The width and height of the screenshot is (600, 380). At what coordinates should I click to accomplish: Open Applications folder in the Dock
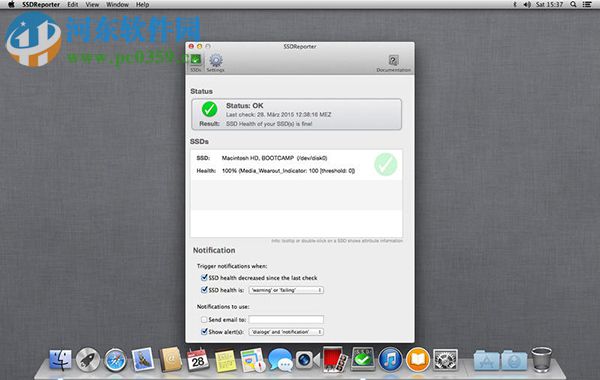coord(486,360)
